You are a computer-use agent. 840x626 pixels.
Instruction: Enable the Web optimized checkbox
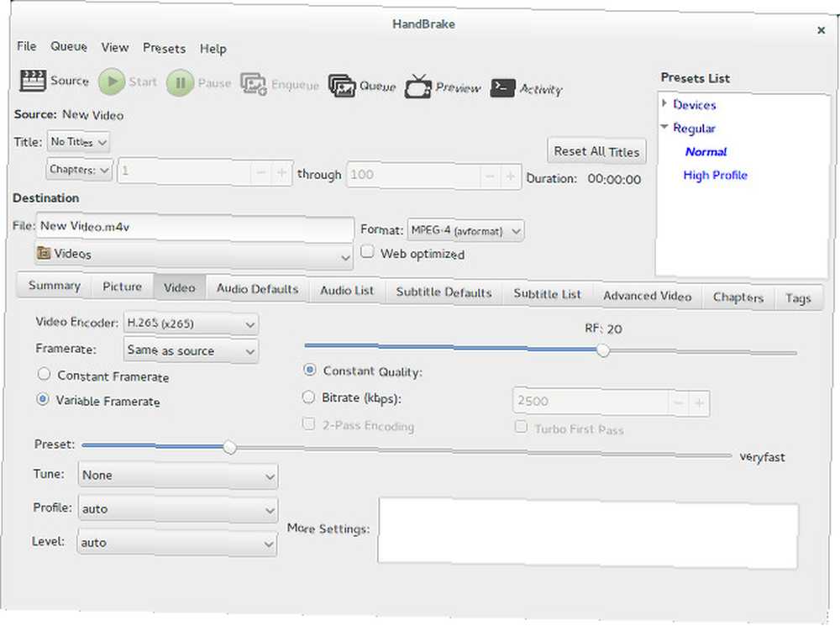[x=367, y=251]
